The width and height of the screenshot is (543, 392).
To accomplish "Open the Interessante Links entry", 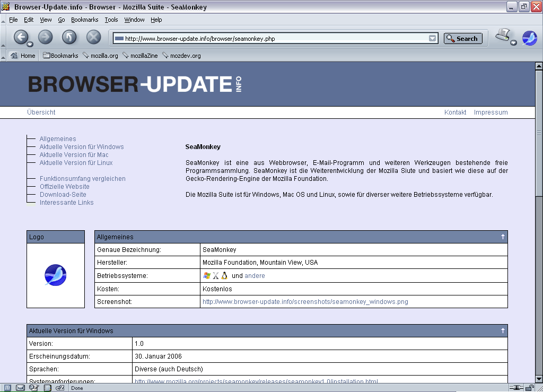I will coord(66,203).
